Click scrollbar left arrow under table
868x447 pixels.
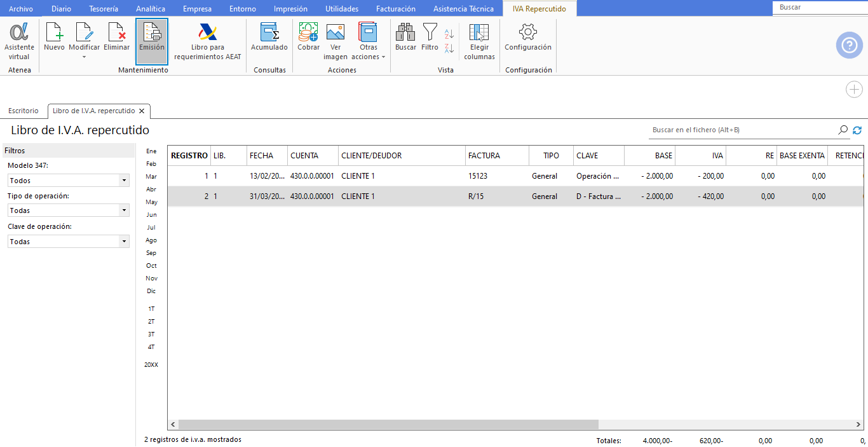point(173,424)
